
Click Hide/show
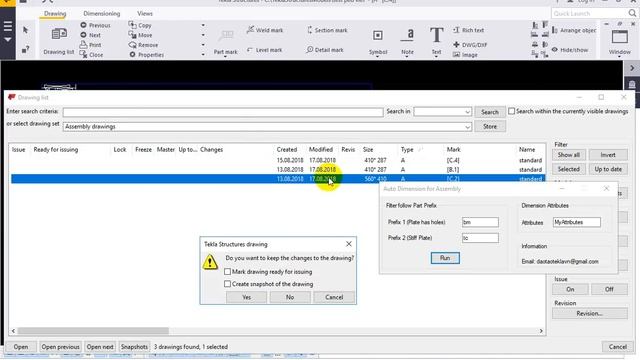pos(570,50)
